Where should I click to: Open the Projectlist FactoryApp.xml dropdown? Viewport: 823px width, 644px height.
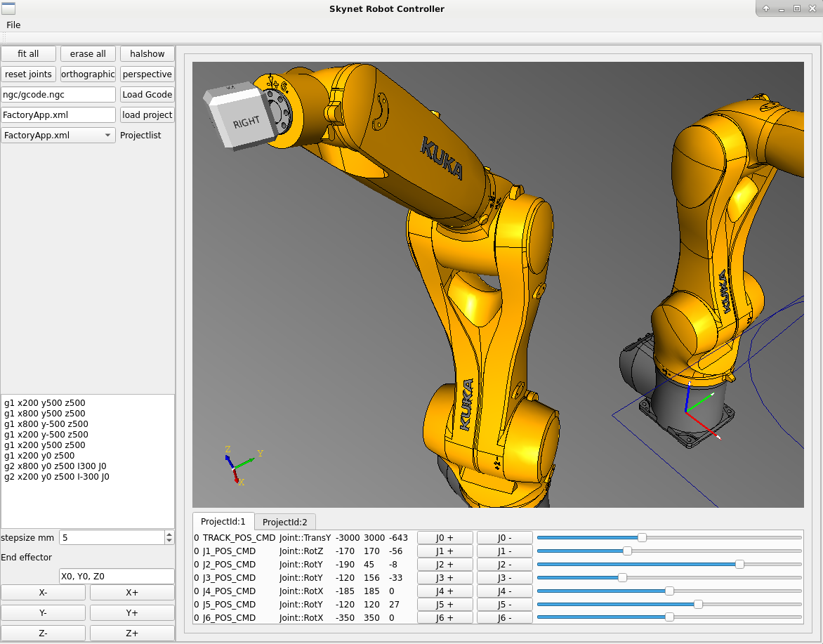click(58, 136)
